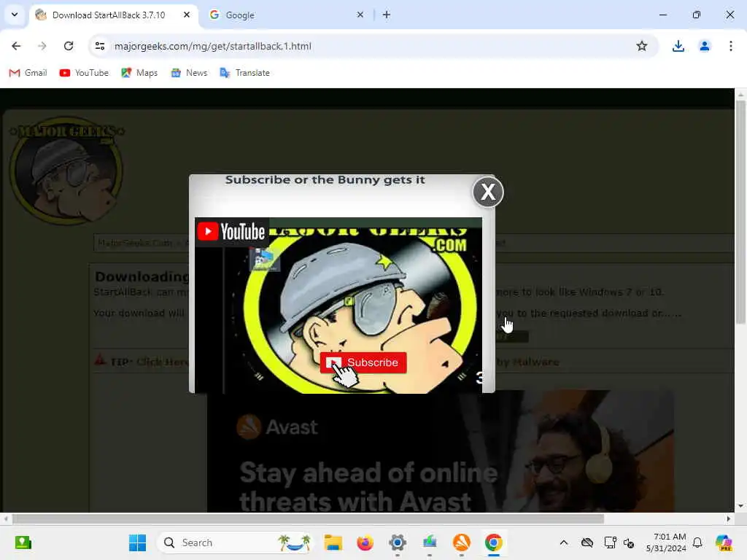Viewport: 747px width, 560px height.
Task: Open Copilot preview icon in taskbar
Action: [723, 542]
